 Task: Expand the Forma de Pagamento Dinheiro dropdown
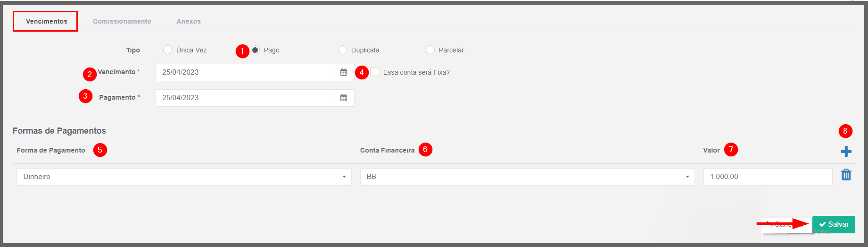(x=184, y=177)
